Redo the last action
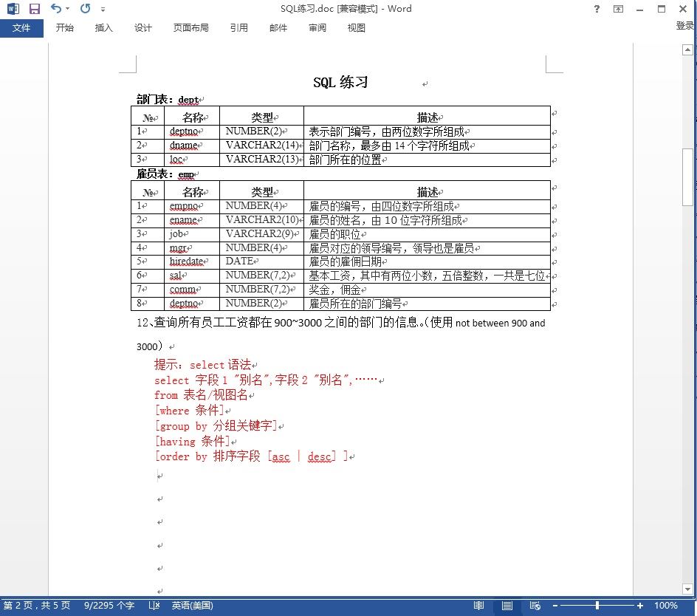This screenshot has height=616, width=697. tap(86, 8)
